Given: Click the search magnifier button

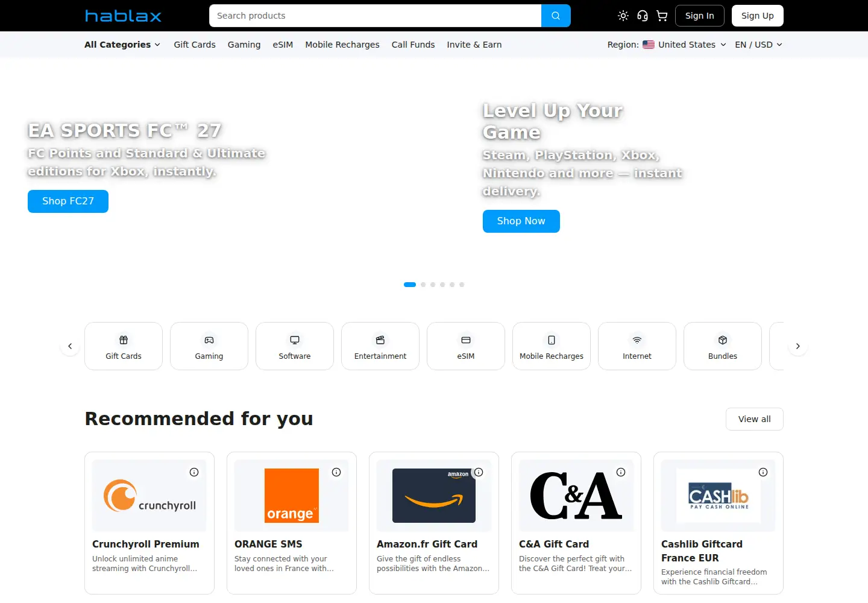Looking at the screenshot, I should point(556,16).
